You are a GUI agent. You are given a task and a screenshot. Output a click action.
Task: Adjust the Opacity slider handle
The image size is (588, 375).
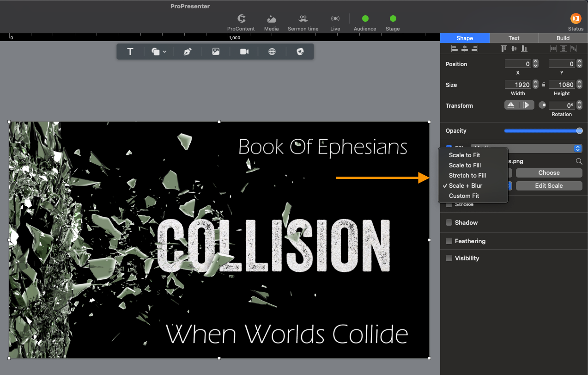579,131
